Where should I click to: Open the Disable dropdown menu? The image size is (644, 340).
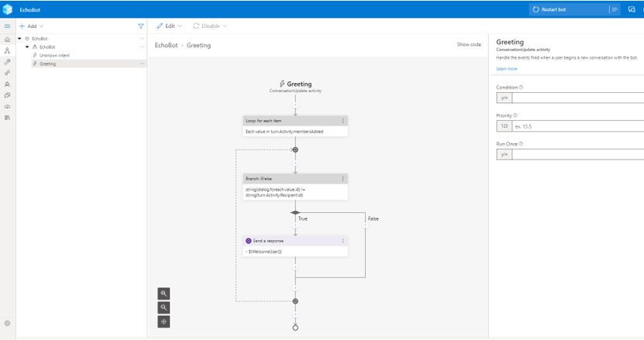(210, 26)
